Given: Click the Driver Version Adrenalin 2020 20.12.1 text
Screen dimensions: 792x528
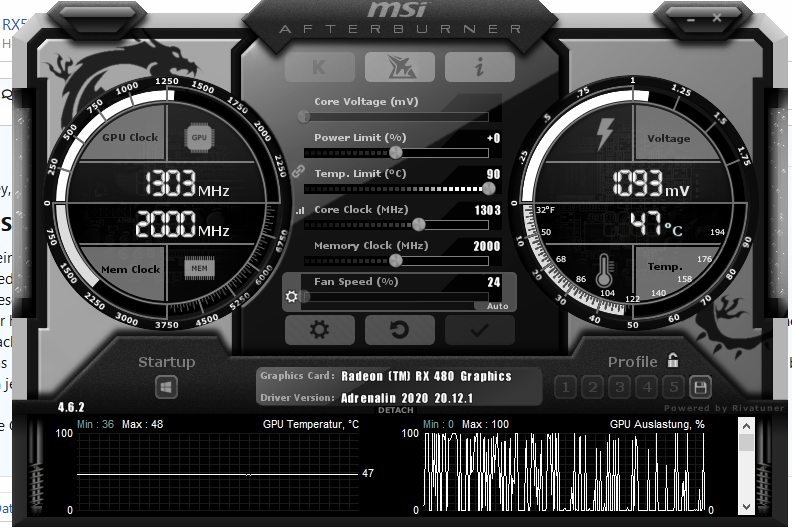Looking at the screenshot, I should click(x=407, y=398).
